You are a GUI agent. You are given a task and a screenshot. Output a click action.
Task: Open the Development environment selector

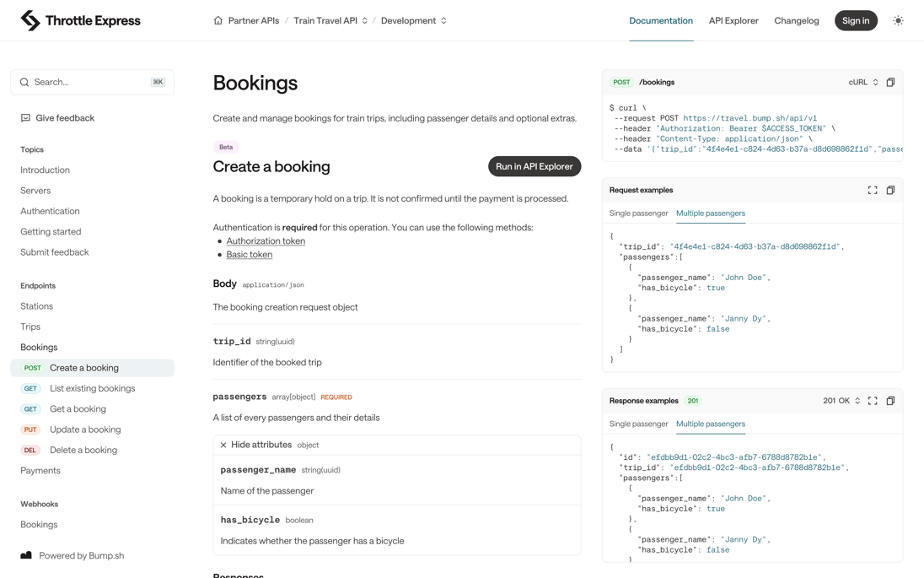(x=413, y=20)
